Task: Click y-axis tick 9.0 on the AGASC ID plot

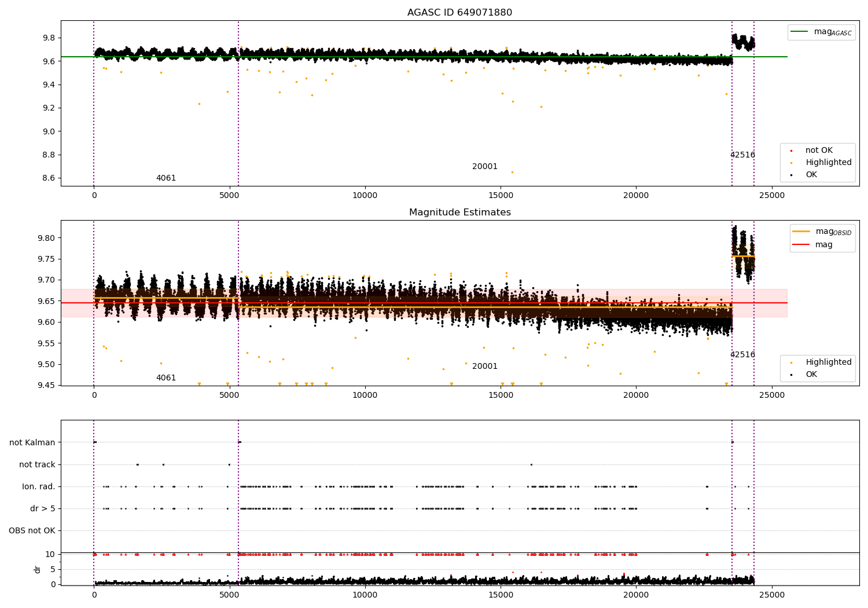Action: pos(49,131)
